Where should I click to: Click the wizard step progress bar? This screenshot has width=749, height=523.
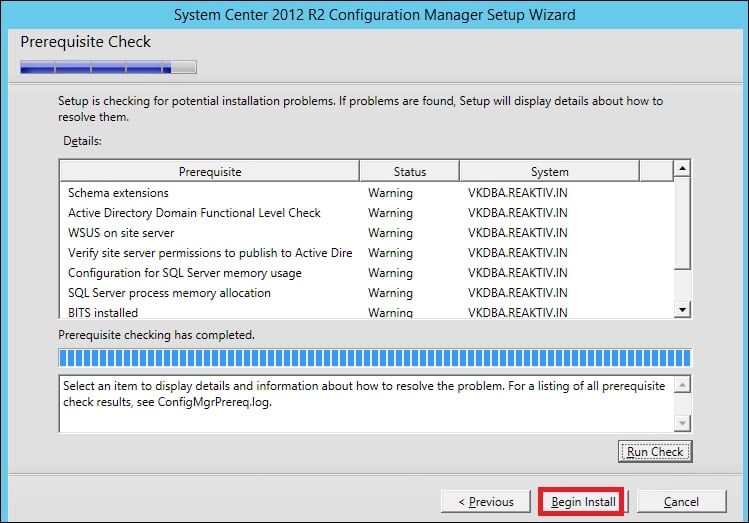pos(108,67)
